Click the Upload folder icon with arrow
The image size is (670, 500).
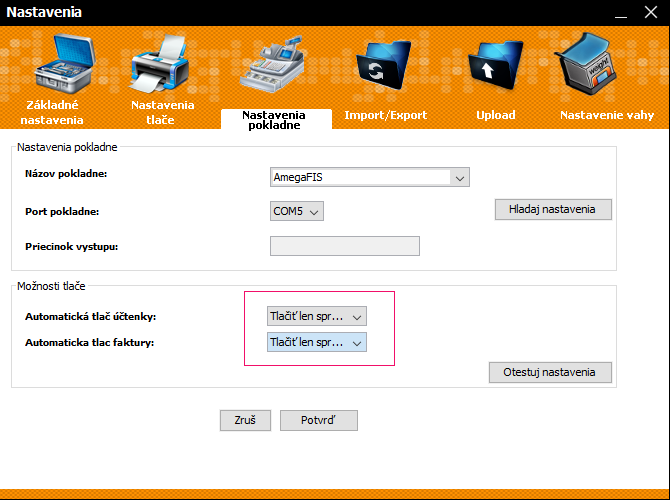(x=496, y=72)
